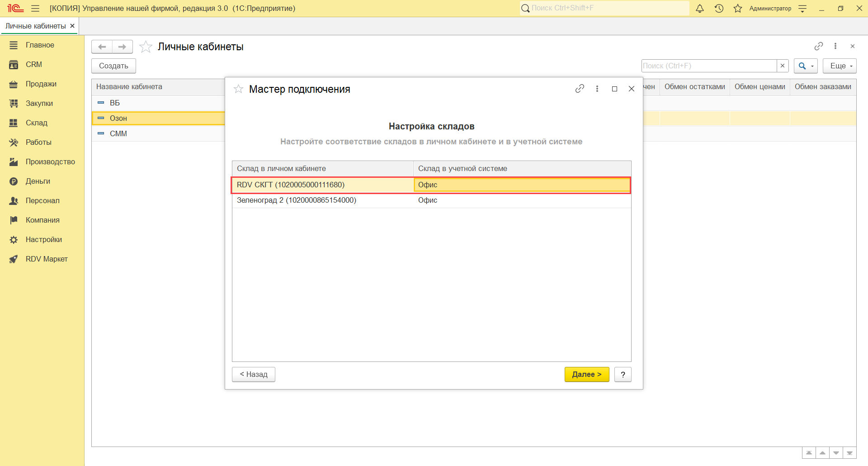Click the Компания flag icon
Image resolution: width=868 pixels, height=466 pixels.
click(14, 220)
